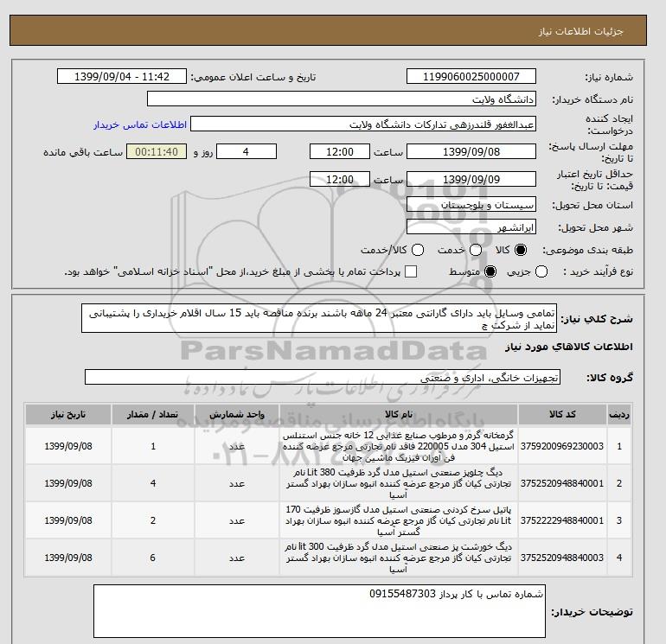The height and width of the screenshot is (644, 666).
Task: Click the buyer notes box with phone 09155487303
Action: tap(319, 611)
